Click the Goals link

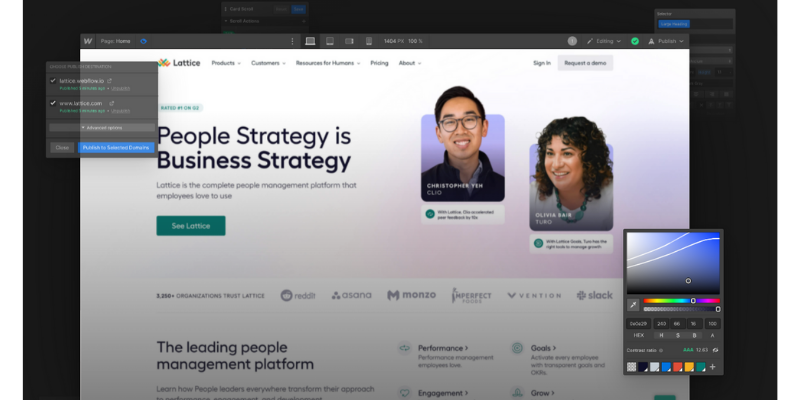point(543,348)
